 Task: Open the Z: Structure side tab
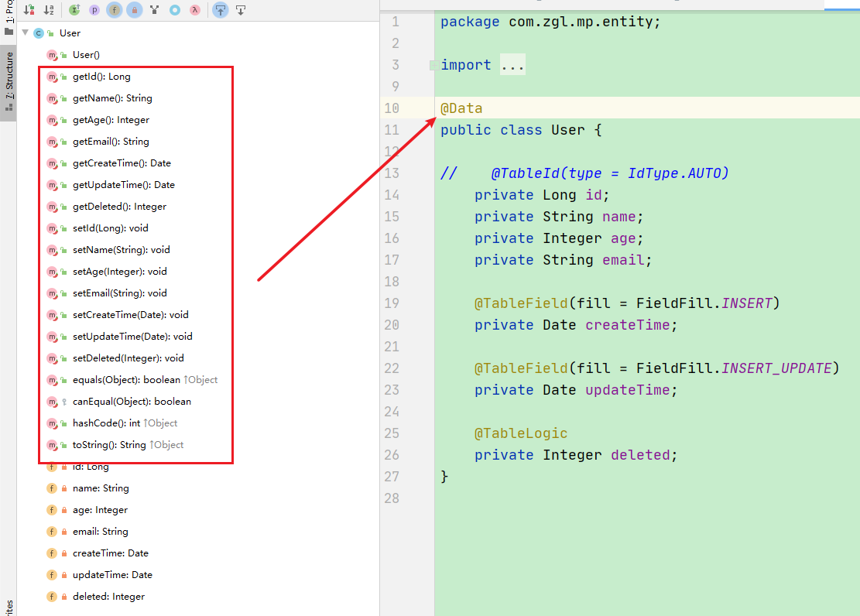coord(9,82)
